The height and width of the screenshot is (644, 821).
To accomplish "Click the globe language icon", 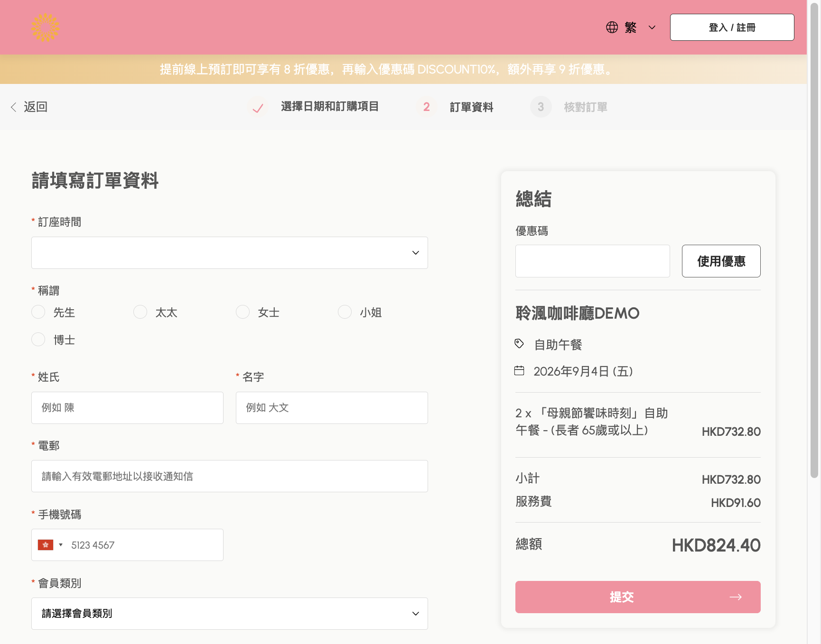I will [612, 28].
